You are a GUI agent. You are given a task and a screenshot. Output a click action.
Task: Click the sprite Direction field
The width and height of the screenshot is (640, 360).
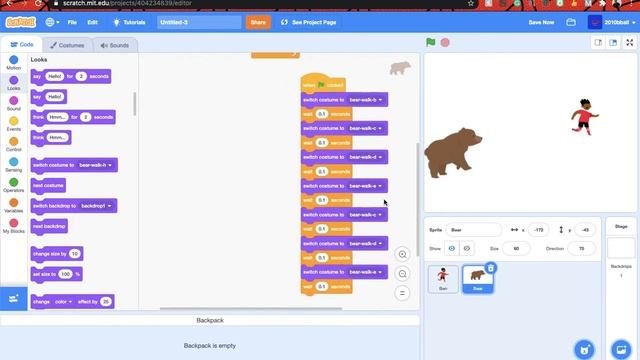coord(581,248)
